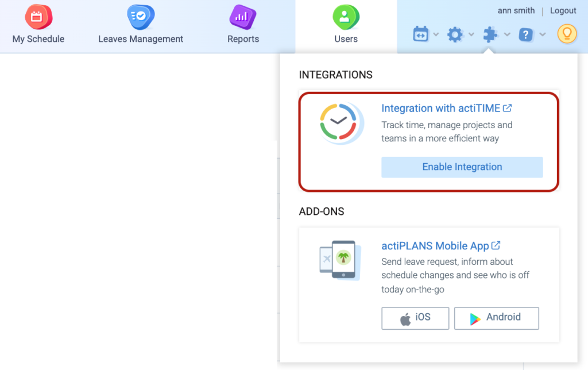
Task: Click the Reports icon
Action: tap(242, 18)
